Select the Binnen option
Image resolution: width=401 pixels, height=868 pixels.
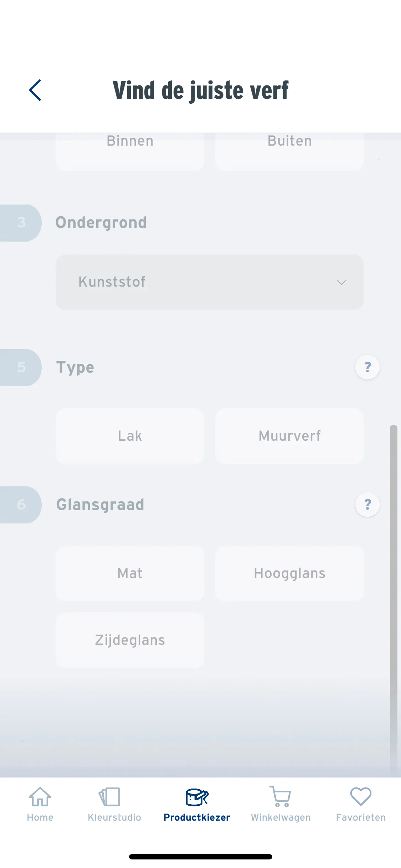tap(130, 149)
